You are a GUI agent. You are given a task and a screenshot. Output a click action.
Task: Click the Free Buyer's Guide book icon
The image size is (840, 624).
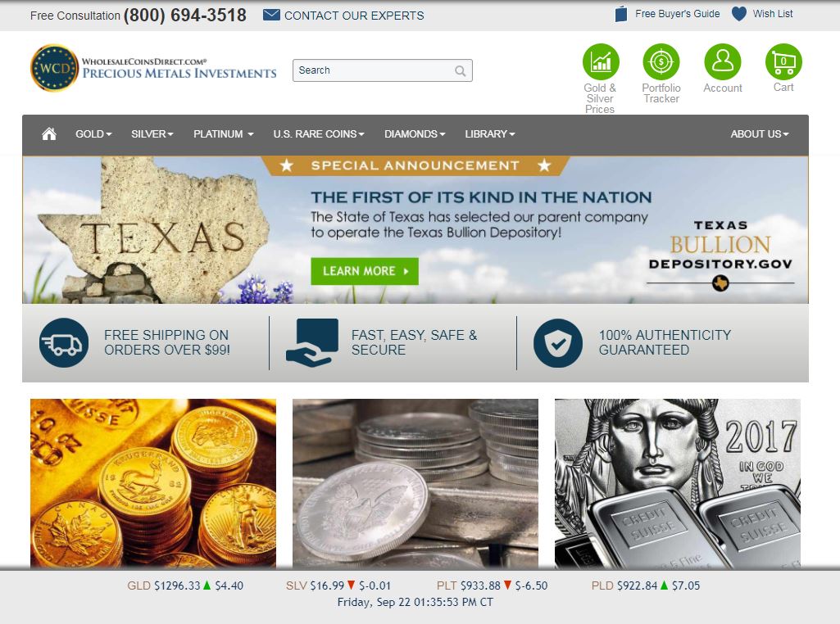621,14
